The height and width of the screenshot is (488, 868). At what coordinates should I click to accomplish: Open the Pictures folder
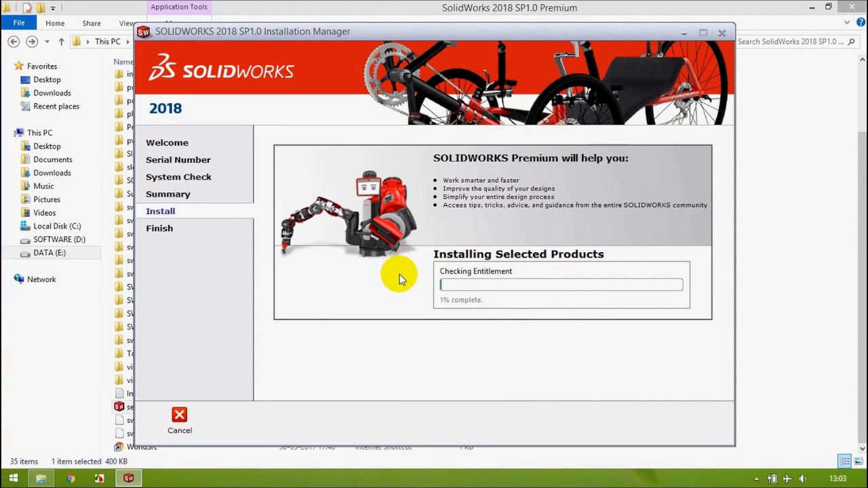(47, 199)
